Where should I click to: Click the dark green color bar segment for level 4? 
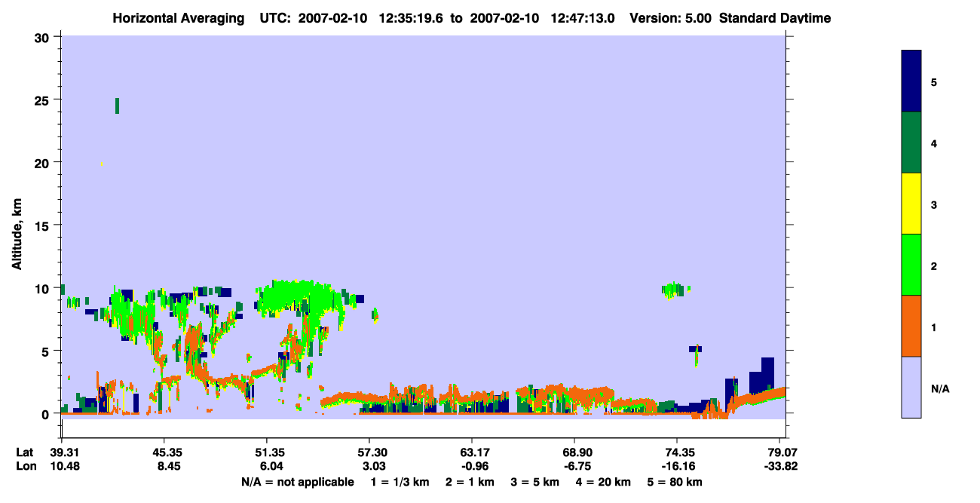pos(911,143)
